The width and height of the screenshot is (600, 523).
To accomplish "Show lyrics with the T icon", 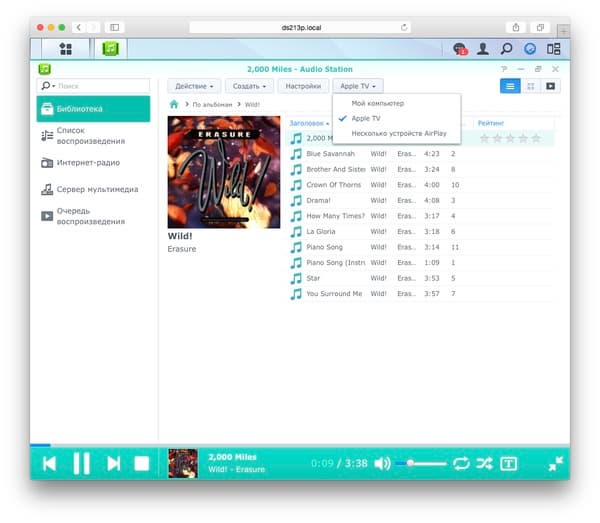I will (x=509, y=464).
